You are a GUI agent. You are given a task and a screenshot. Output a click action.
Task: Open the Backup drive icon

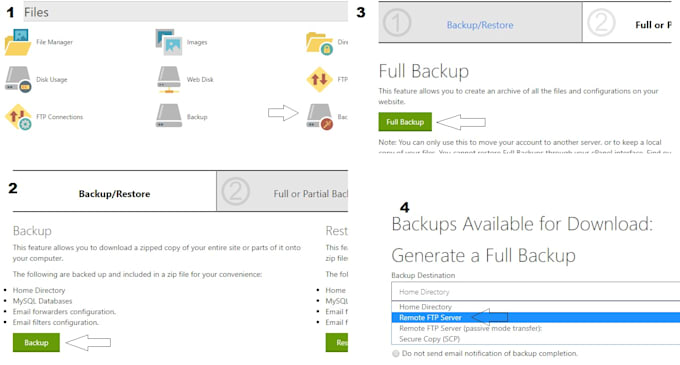pos(169,116)
